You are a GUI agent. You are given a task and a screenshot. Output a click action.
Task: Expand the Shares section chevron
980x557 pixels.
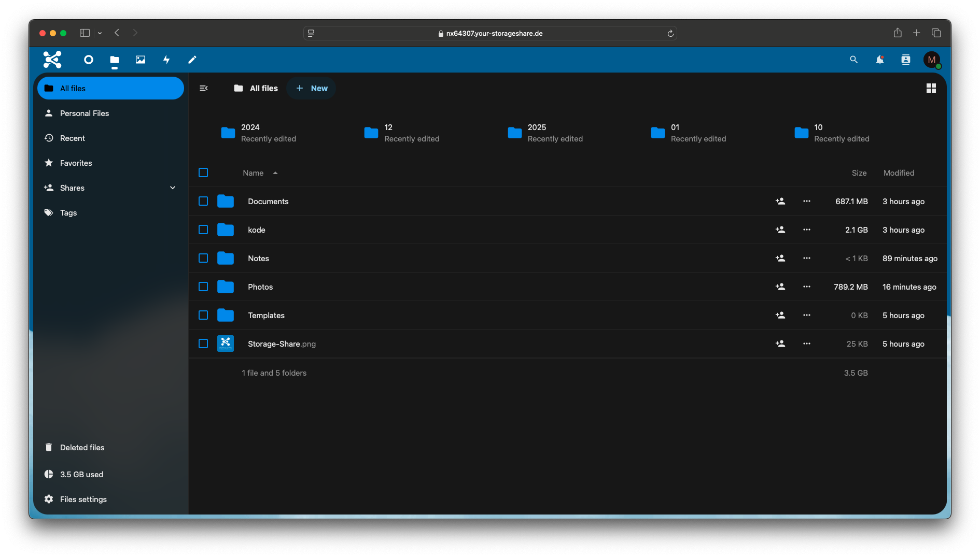pyautogui.click(x=173, y=188)
